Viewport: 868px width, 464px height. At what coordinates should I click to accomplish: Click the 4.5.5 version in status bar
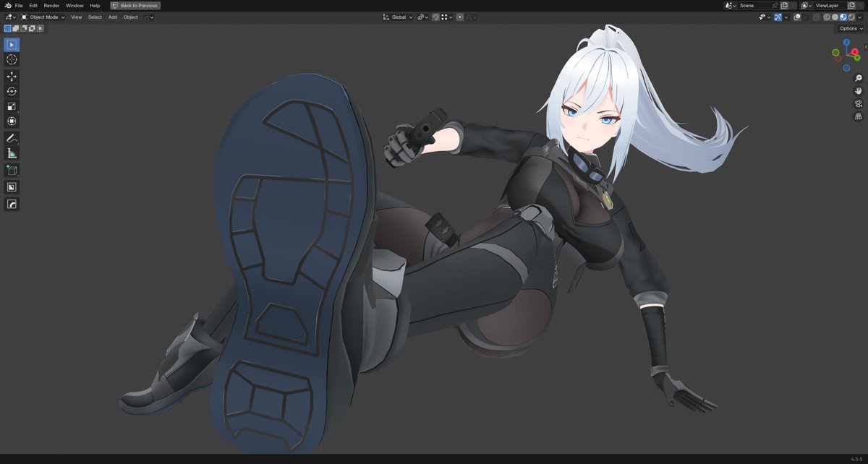pyautogui.click(x=858, y=459)
